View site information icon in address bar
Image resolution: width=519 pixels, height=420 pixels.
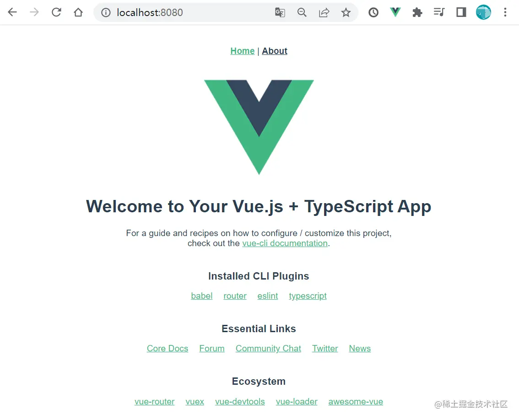coord(106,12)
